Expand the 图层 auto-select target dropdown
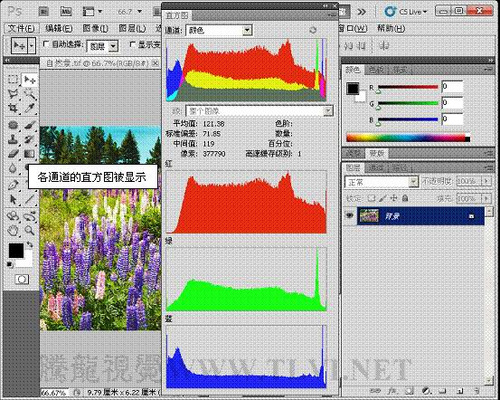This screenshot has height=400, width=500. pyautogui.click(x=102, y=46)
